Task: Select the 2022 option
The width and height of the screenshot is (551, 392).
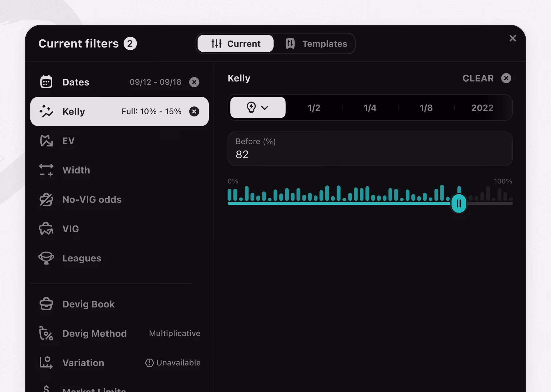Action: pyautogui.click(x=482, y=108)
